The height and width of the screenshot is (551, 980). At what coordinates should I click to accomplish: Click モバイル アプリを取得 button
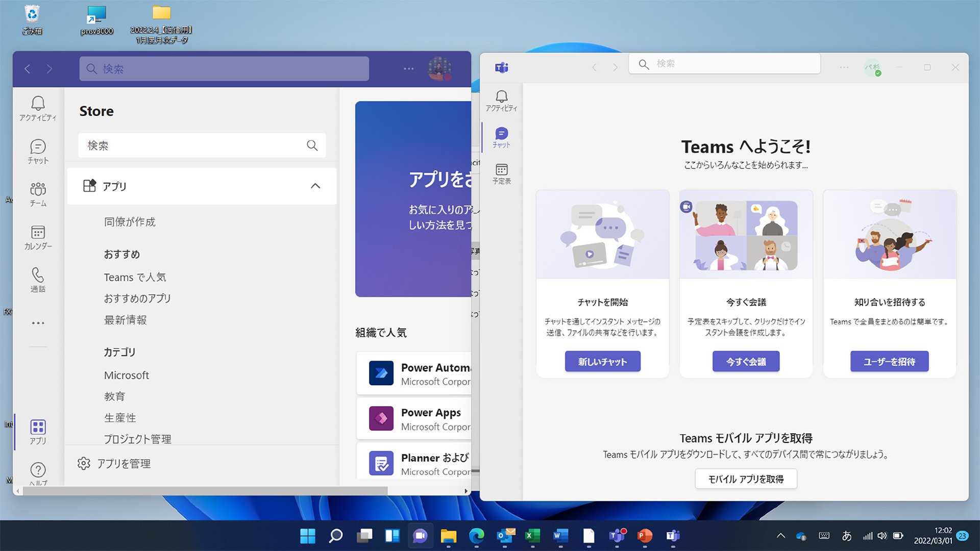coord(746,479)
